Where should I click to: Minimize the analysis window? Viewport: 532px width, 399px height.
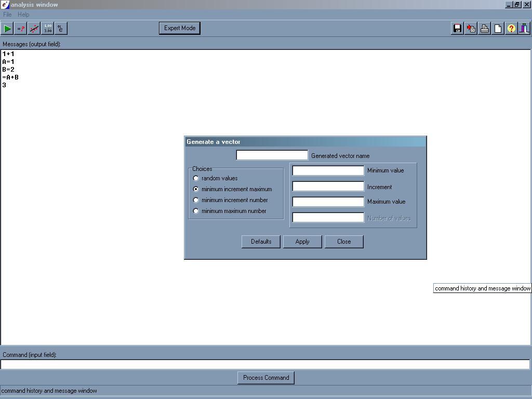click(509, 4)
